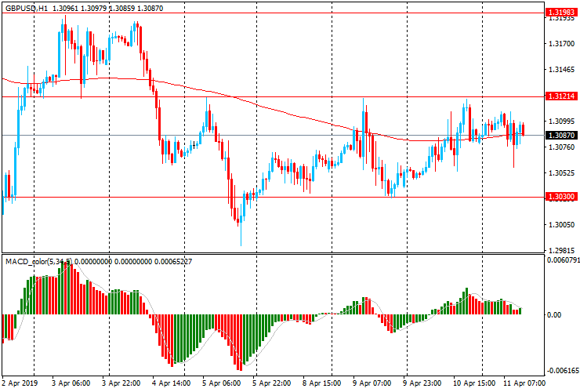Viewport: 580px width, 392px height.
Task: Select the red 1.31983 price level tag
Action: tap(561, 13)
